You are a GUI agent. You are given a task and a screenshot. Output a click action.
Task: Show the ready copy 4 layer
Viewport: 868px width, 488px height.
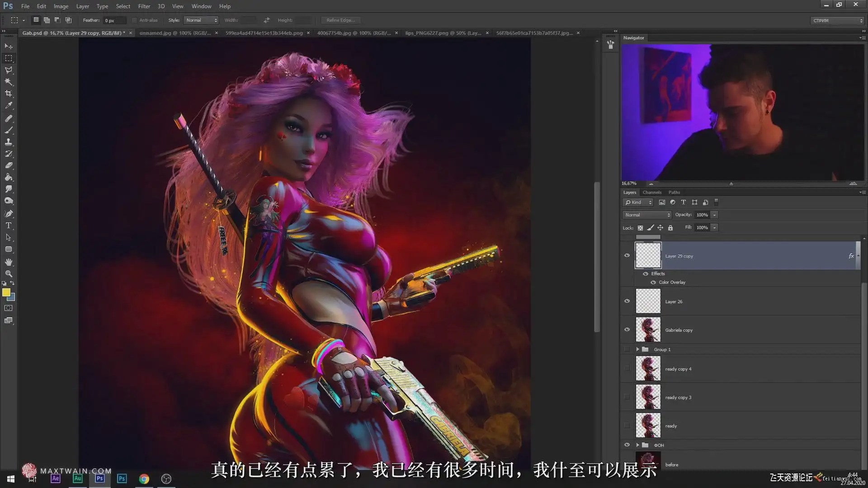point(627,369)
